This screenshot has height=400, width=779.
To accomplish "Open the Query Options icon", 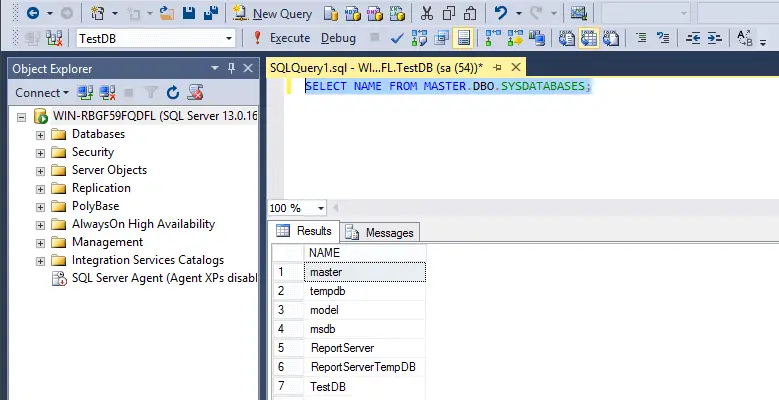I will pos(441,38).
